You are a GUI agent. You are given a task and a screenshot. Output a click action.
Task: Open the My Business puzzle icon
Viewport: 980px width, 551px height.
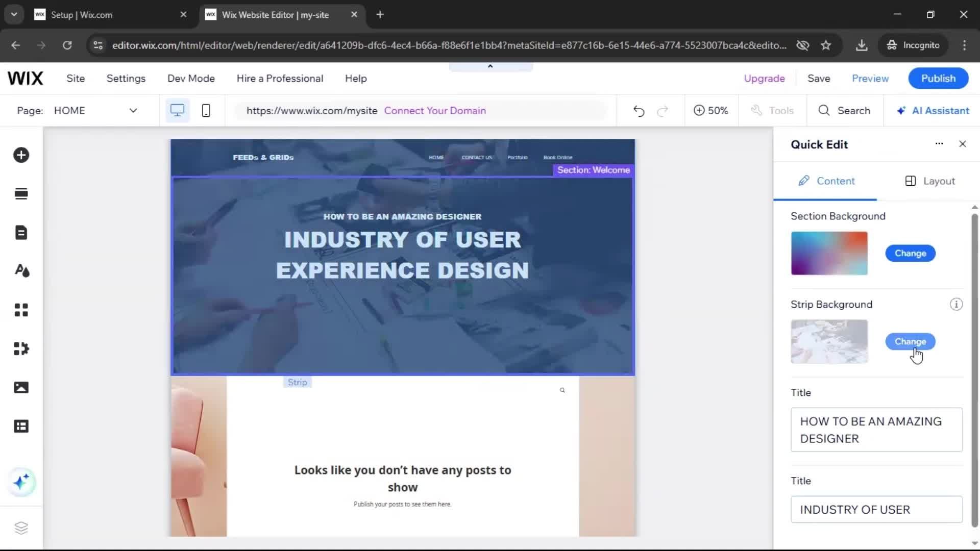(x=21, y=348)
